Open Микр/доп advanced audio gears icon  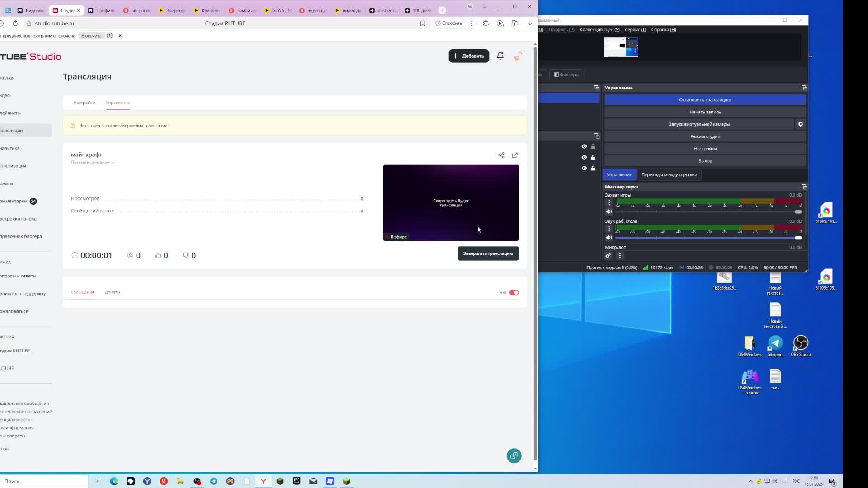coord(608,256)
